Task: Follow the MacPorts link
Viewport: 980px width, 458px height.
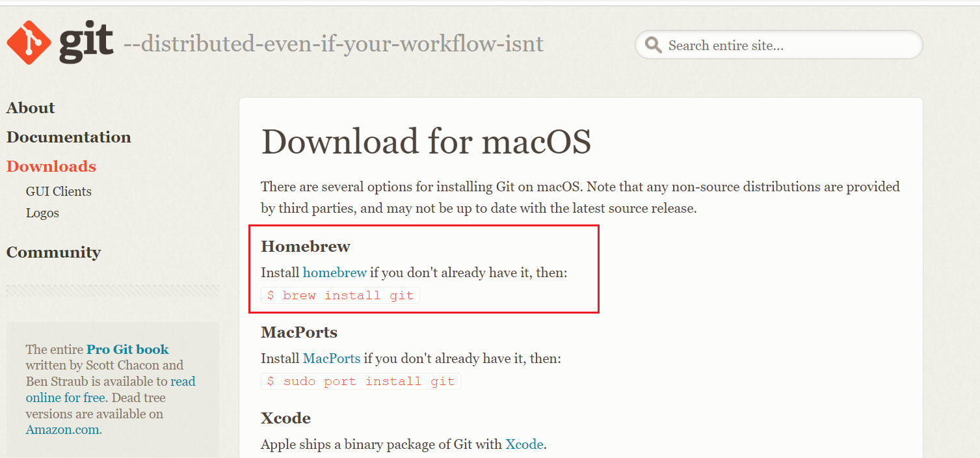Action: [332, 358]
